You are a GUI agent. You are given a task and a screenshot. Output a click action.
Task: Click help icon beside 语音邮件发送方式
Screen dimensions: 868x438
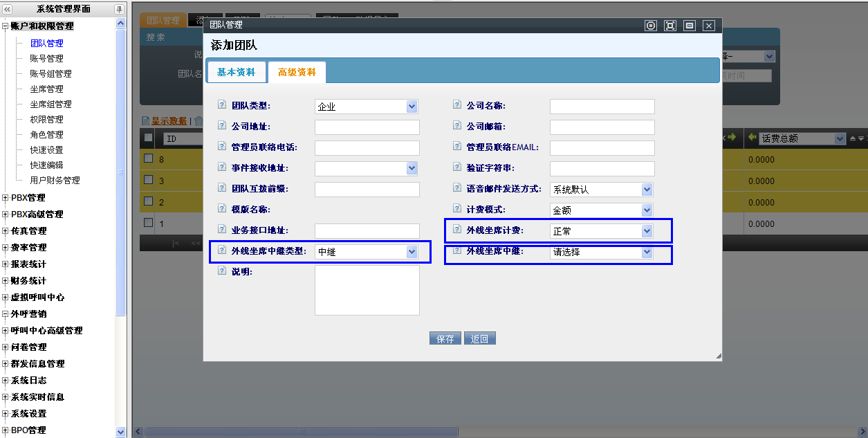pos(457,188)
